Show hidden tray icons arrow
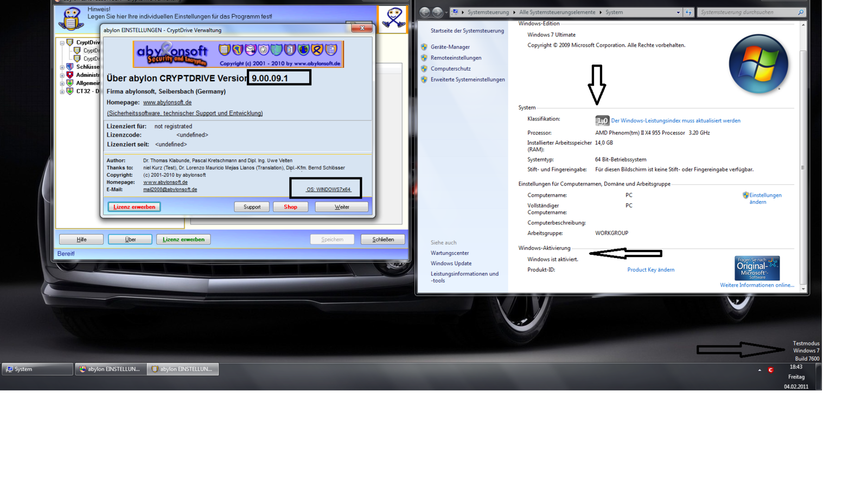 click(759, 370)
